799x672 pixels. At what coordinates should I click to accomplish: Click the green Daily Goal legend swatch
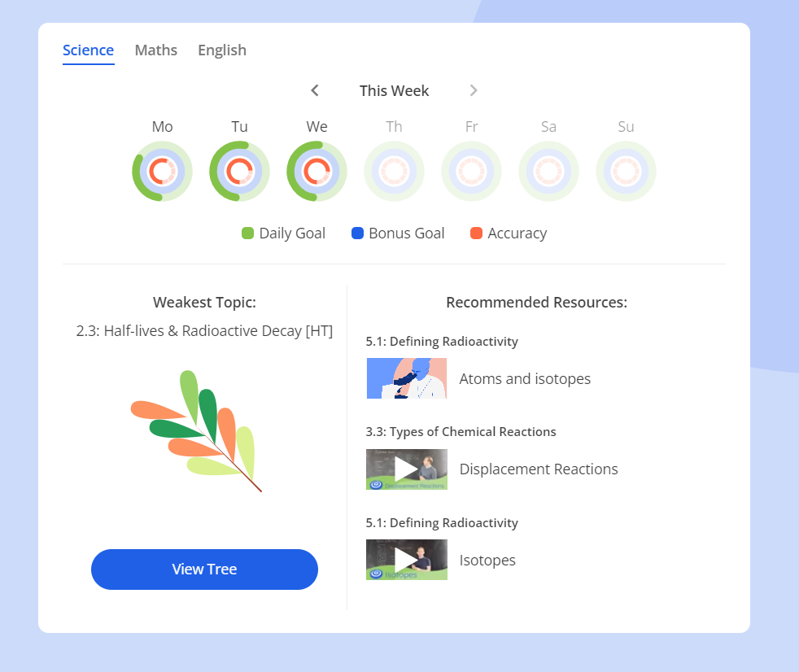click(247, 233)
